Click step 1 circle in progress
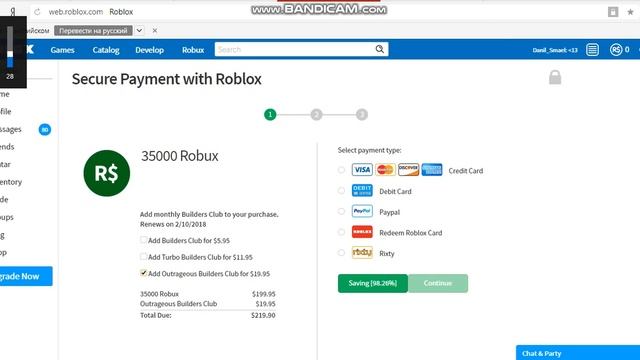 click(x=270, y=115)
